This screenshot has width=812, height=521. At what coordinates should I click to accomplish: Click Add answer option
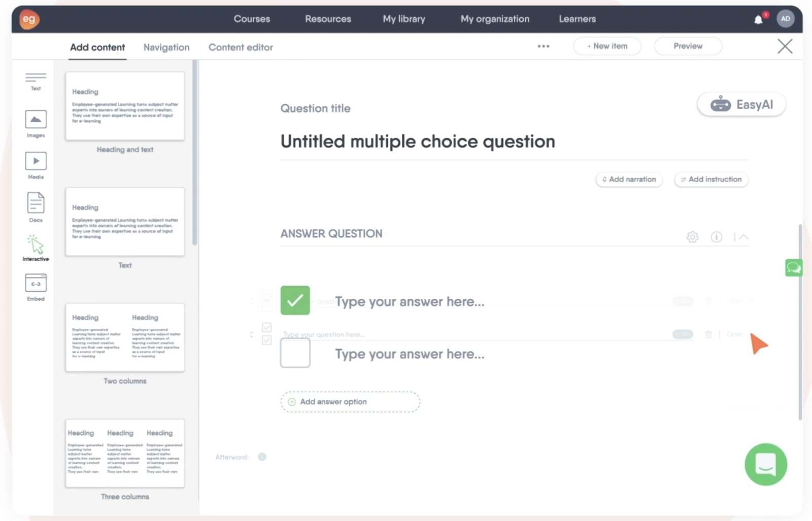point(350,402)
